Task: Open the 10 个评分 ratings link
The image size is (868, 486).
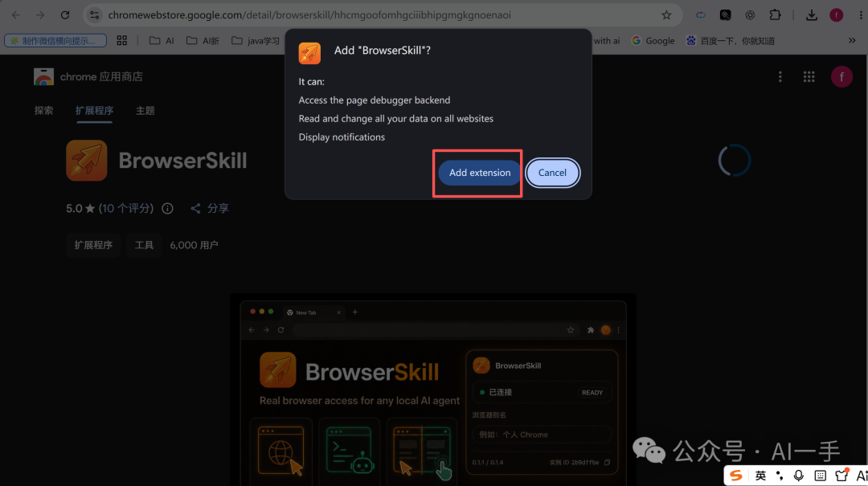Action: pyautogui.click(x=126, y=208)
